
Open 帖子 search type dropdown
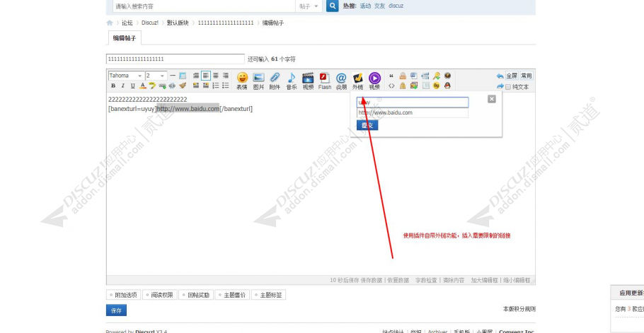pos(309,6)
